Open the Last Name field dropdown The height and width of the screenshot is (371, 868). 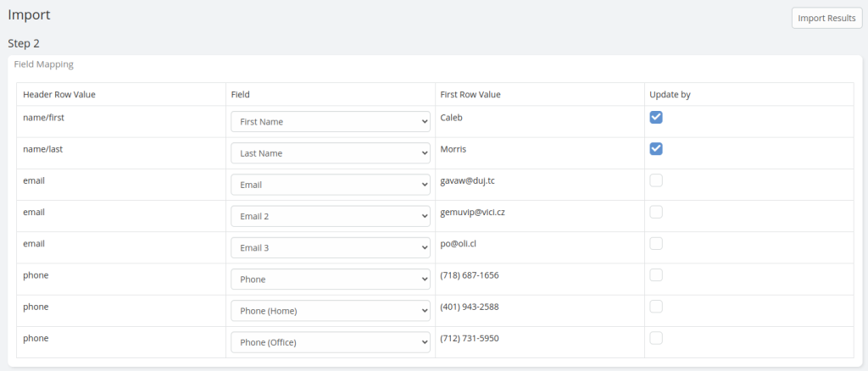pos(331,153)
